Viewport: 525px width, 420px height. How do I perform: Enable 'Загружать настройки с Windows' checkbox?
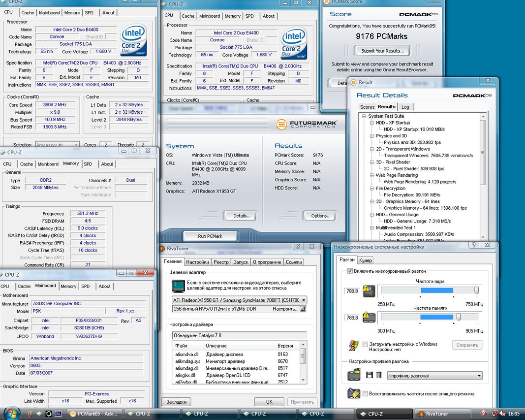pos(365,344)
